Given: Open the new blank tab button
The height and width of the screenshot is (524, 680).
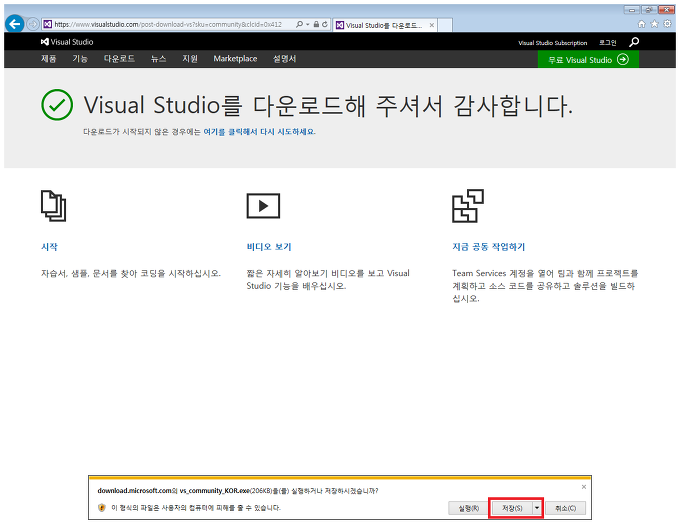Looking at the screenshot, I should (x=445, y=25).
